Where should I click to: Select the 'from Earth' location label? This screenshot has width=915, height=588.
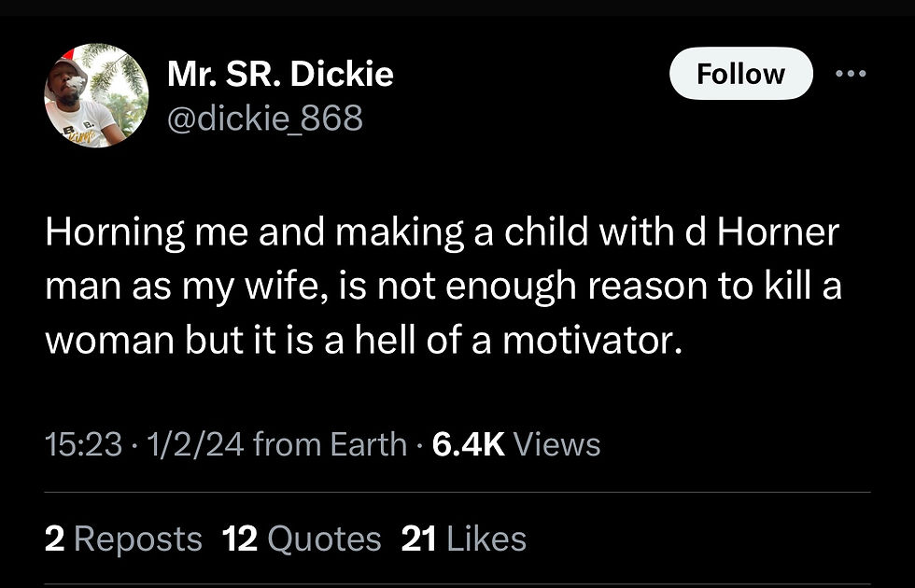(x=331, y=444)
